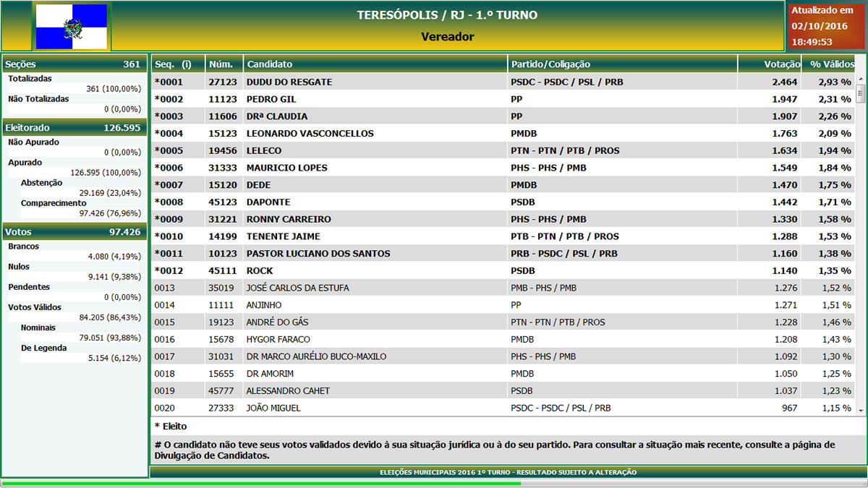Click the Atualizado em timestamp box
The image size is (868, 488).
(826, 26)
